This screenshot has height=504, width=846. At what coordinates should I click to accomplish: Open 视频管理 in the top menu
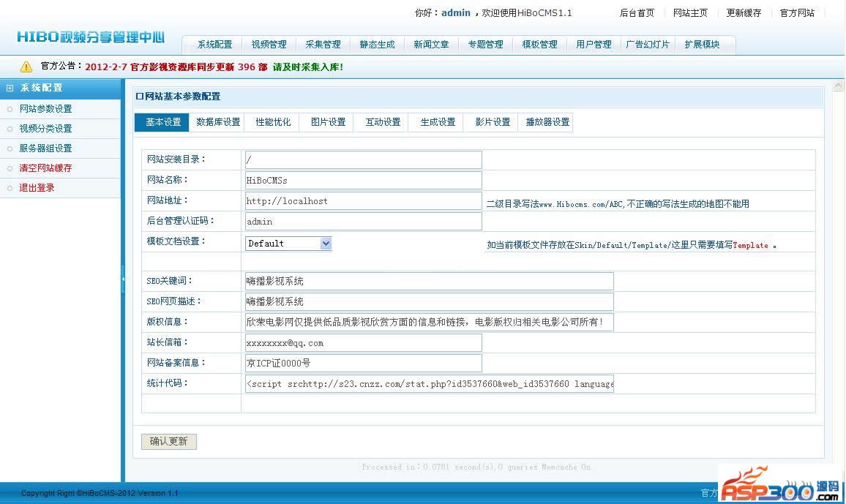[269, 45]
